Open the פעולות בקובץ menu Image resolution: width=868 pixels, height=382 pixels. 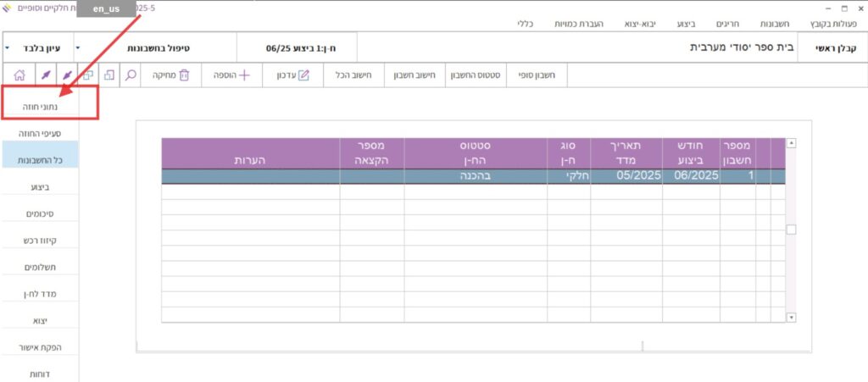[x=834, y=25]
